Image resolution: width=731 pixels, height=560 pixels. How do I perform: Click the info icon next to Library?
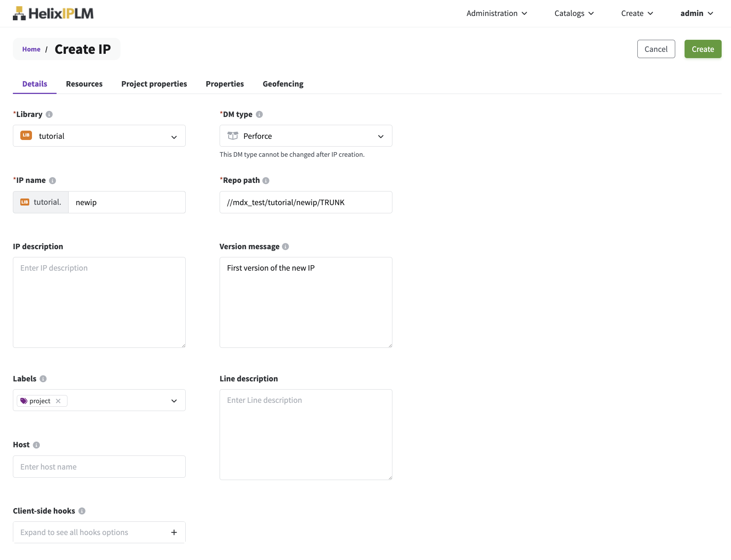click(49, 114)
